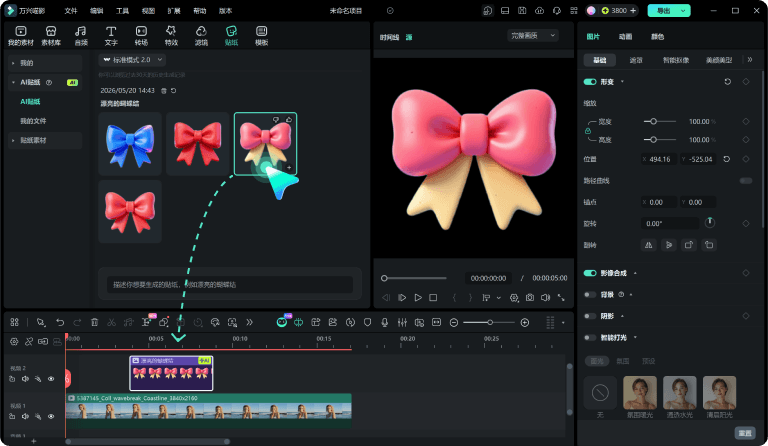Open the 工具 menu

(122, 11)
